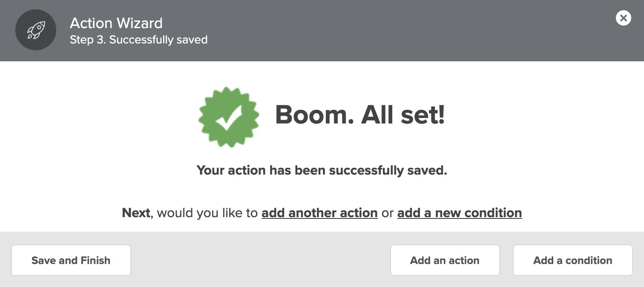Viewport: 644px width, 287px height.
Task: Click the Action Wizard title text
Action: pyautogui.click(x=116, y=23)
